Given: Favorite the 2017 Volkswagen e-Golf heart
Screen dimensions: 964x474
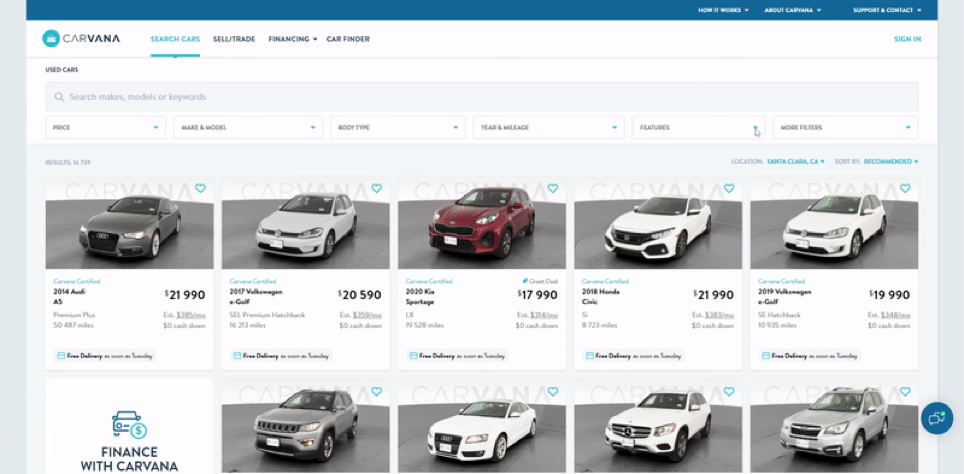Looking at the screenshot, I should pyautogui.click(x=376, y=188).
